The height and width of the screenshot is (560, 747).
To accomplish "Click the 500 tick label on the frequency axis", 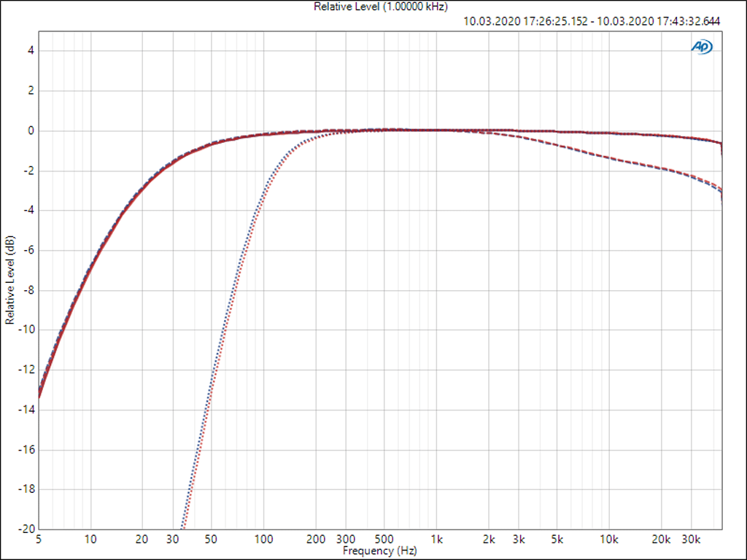I will tap(384, 541).
